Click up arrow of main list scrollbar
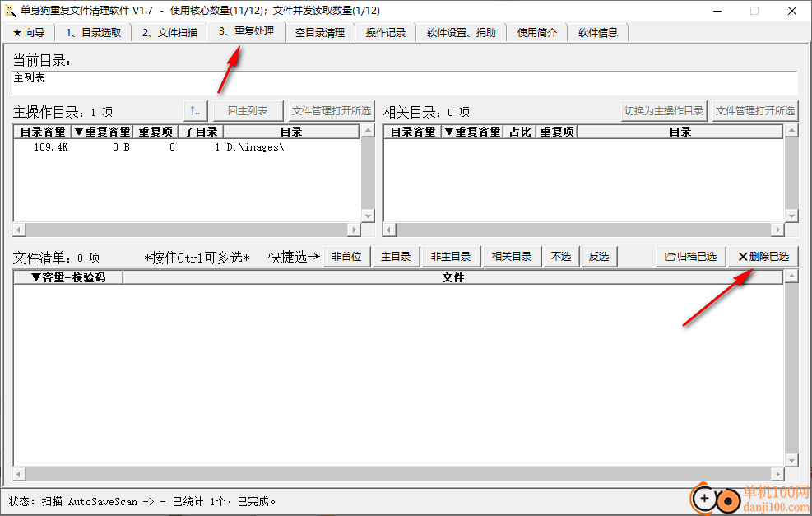This screenshot has width=812, height=516. pyautogui.click(x=368, y=131)
